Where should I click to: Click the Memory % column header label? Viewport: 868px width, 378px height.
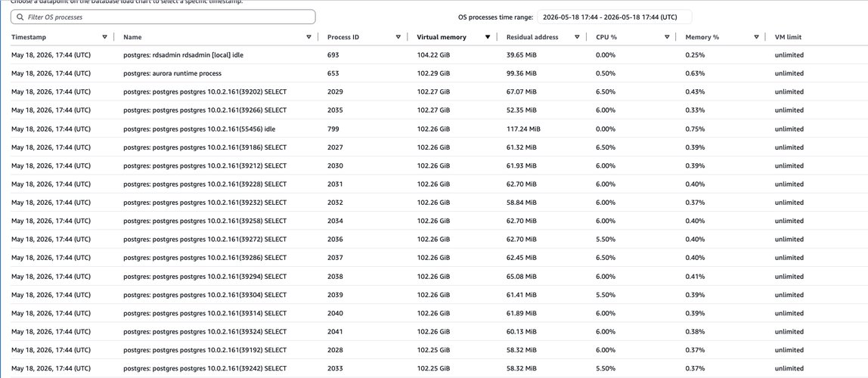[702, 37]
